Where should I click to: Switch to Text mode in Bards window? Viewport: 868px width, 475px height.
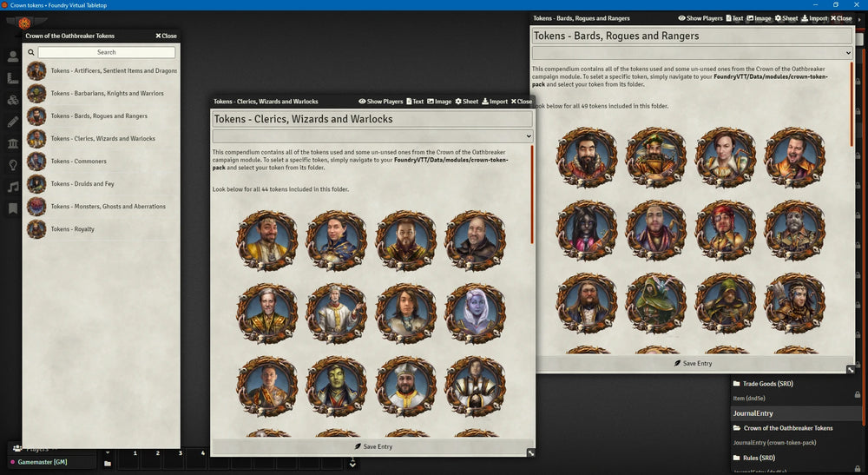point(734,18)
